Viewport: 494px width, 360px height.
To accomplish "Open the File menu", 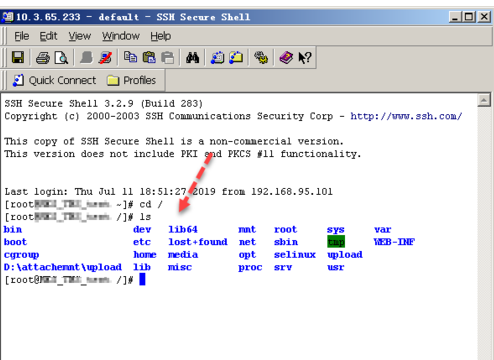I will [22, 36].
